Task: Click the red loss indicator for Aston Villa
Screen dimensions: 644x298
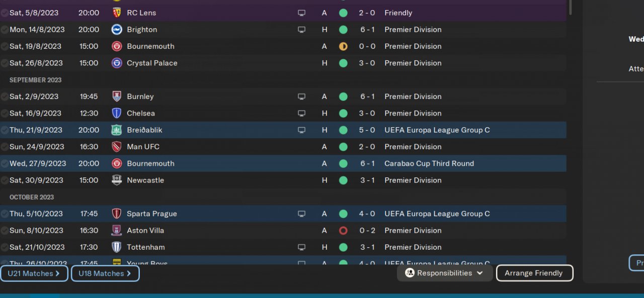Action: pos(343,231)
